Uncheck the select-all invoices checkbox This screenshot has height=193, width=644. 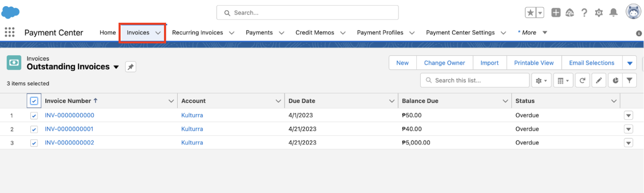click(x=34, y=101)
